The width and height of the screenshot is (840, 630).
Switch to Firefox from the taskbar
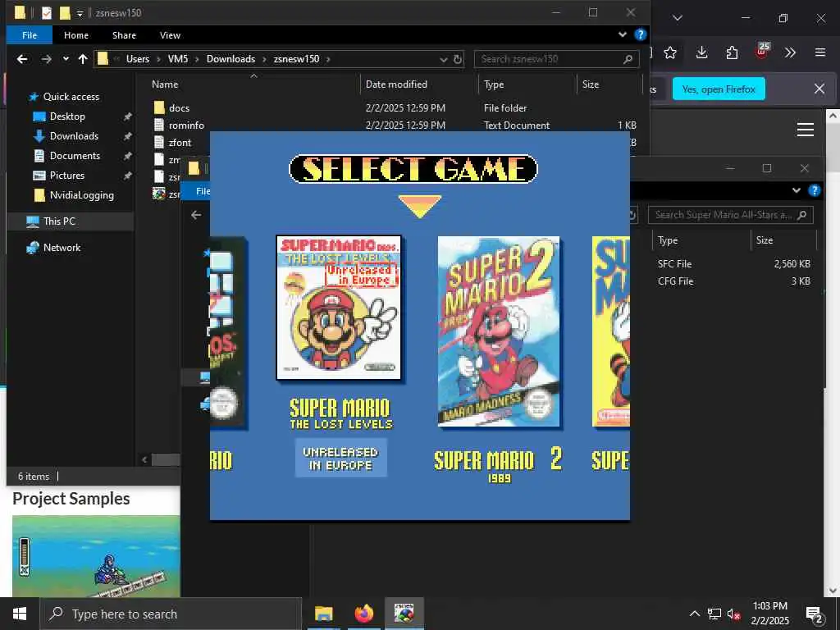click(363, 614)
